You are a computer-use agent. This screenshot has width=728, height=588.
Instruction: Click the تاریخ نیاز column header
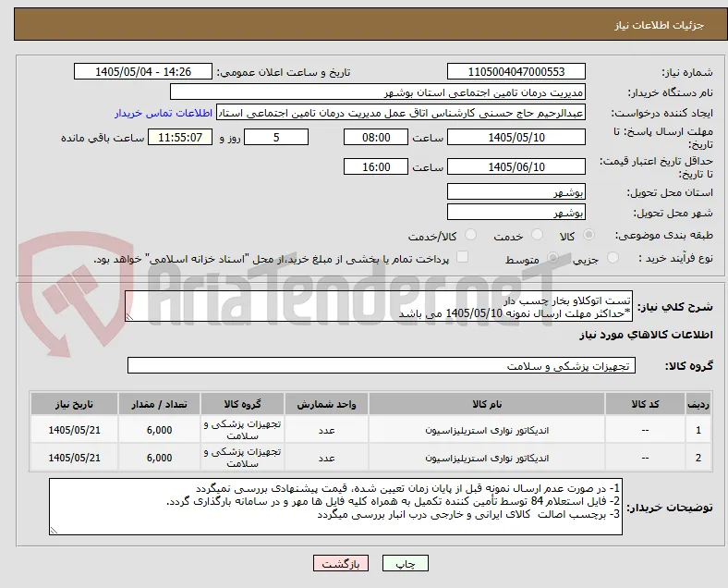coord(74,404)
